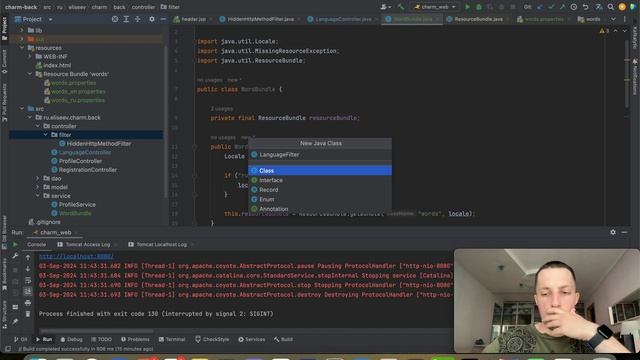Toggle Pull Requests tool window stripe

pyautogui.click(x=4, y=102)
